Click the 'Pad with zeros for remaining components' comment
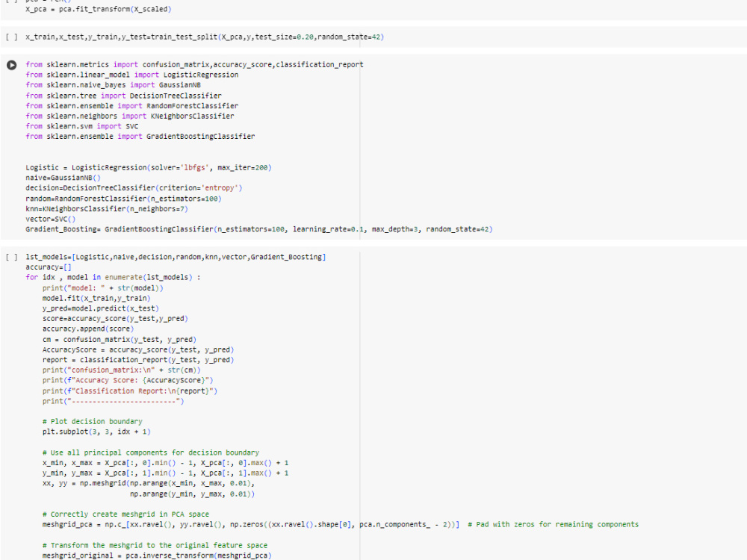 tap(553, 524)
